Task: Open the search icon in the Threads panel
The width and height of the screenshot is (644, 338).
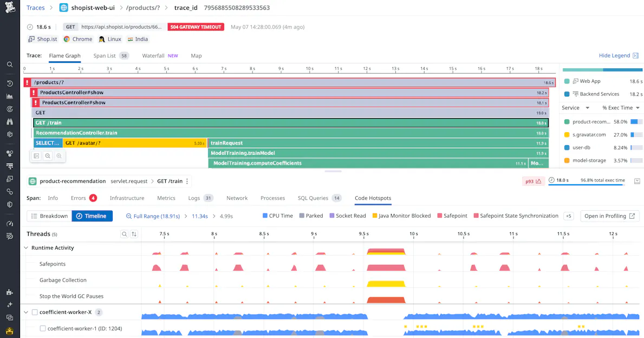Action: pos(125,235)
